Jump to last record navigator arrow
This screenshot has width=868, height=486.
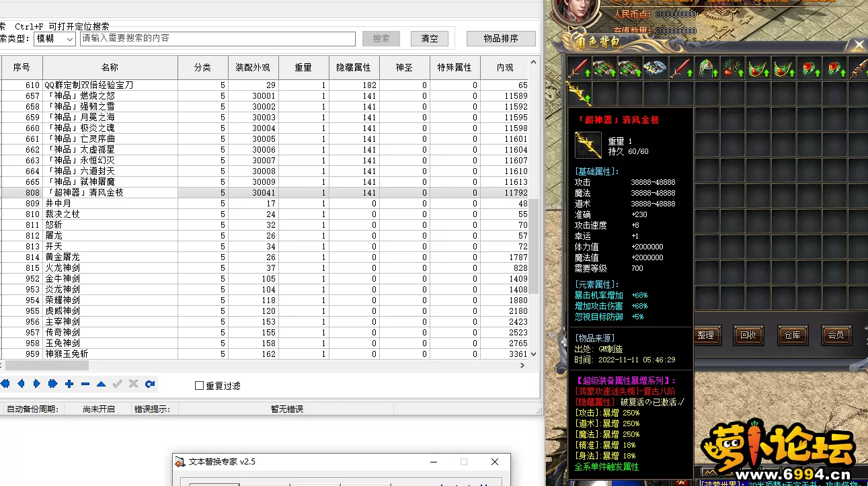point(53,384)
